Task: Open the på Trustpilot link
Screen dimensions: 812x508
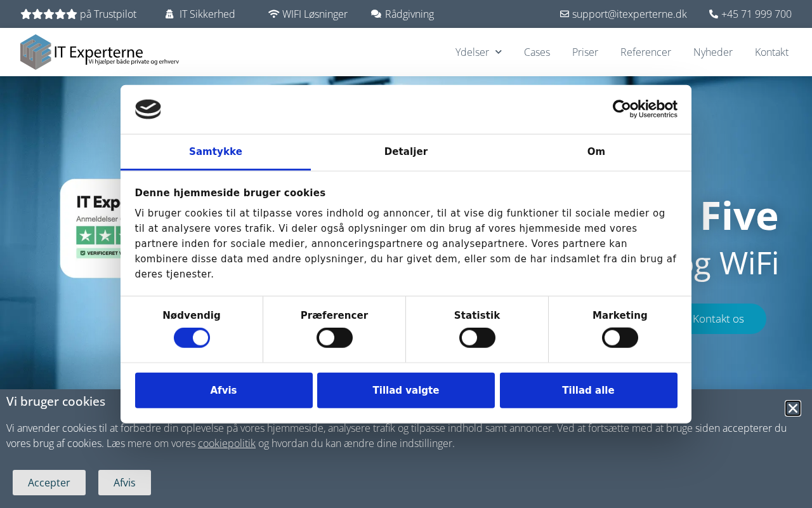Action: coord(108,14)
